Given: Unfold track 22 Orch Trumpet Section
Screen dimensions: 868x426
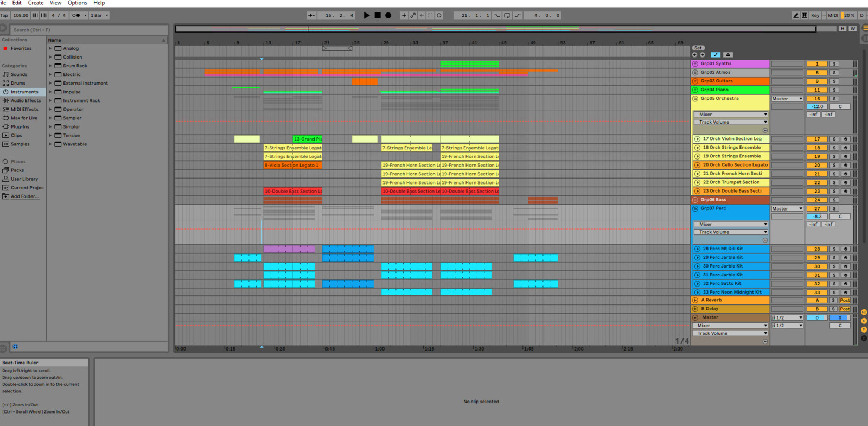Looking at the screenshot, I should click(697, 182).
